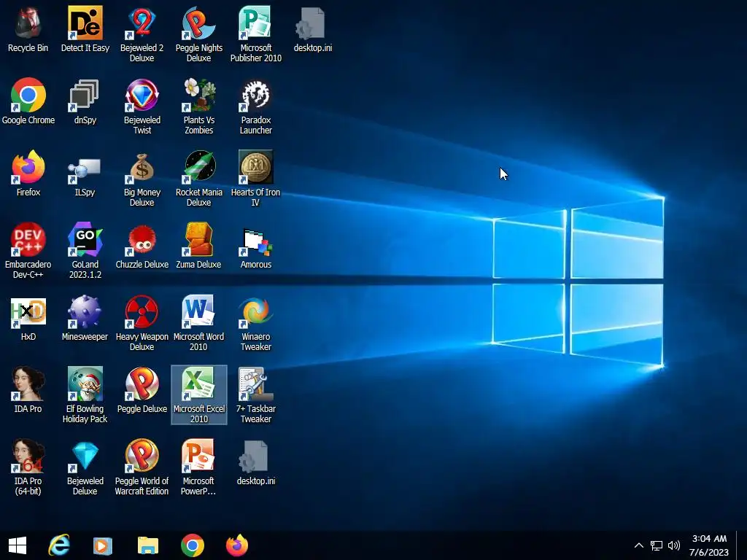This screenshot has width=747, height=560.
Task: Open the media player taskbar icon
Action: (x=102, y=545)
